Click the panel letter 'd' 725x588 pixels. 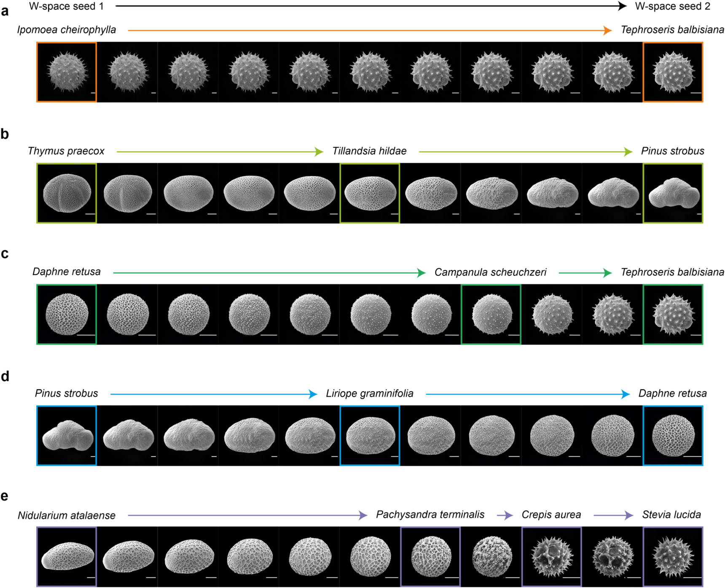(5, 376)
